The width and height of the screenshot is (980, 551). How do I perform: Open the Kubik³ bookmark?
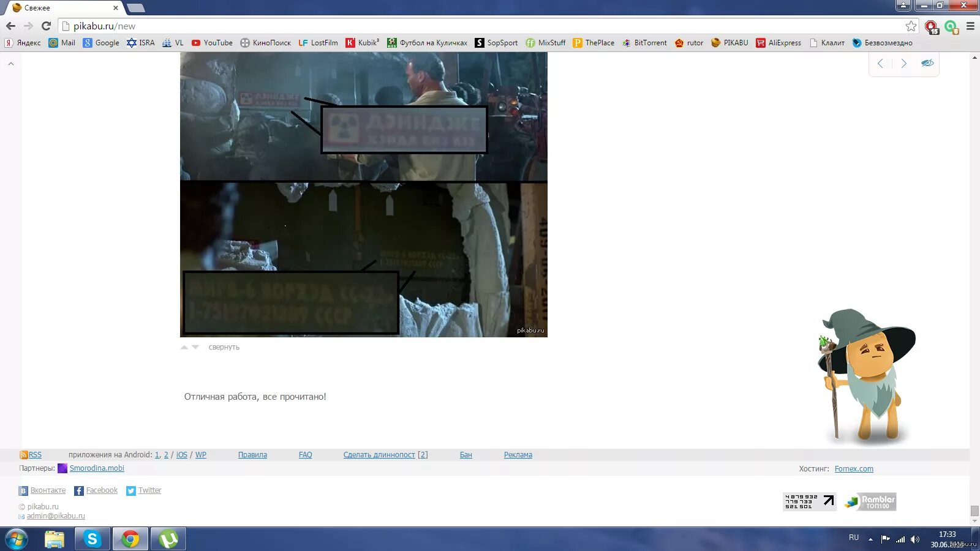click(x=363, y=43)
